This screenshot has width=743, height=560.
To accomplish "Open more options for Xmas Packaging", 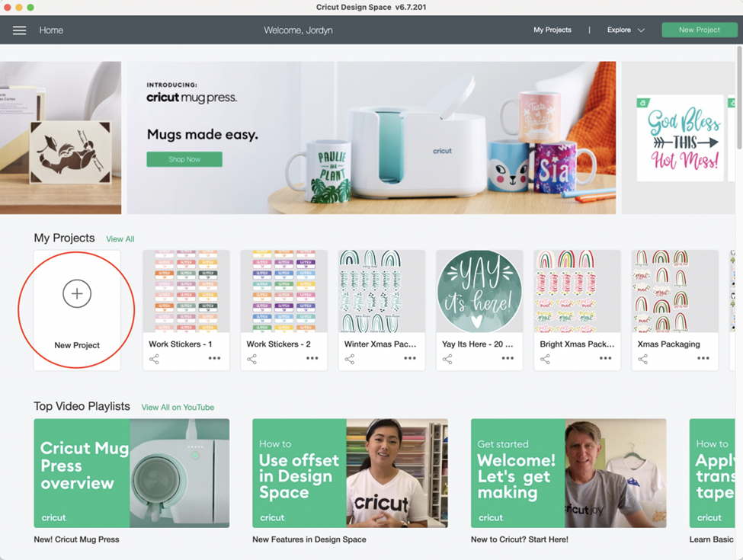I will coord(703,358).
